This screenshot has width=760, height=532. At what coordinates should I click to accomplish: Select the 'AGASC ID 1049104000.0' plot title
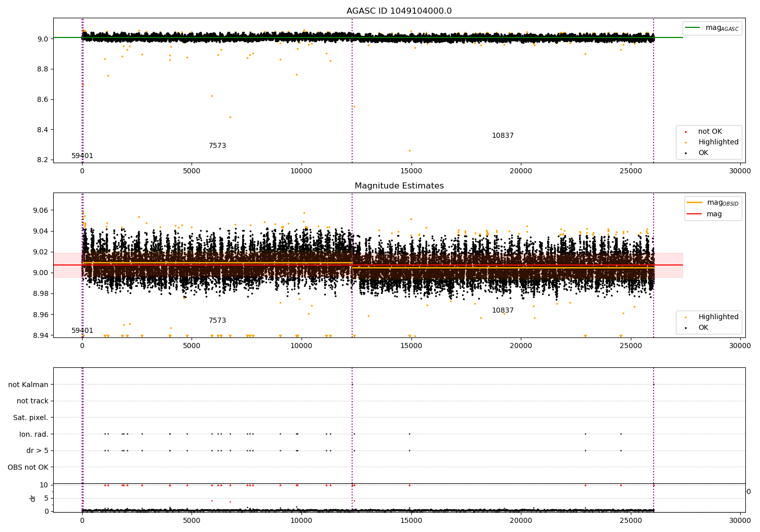399,11
